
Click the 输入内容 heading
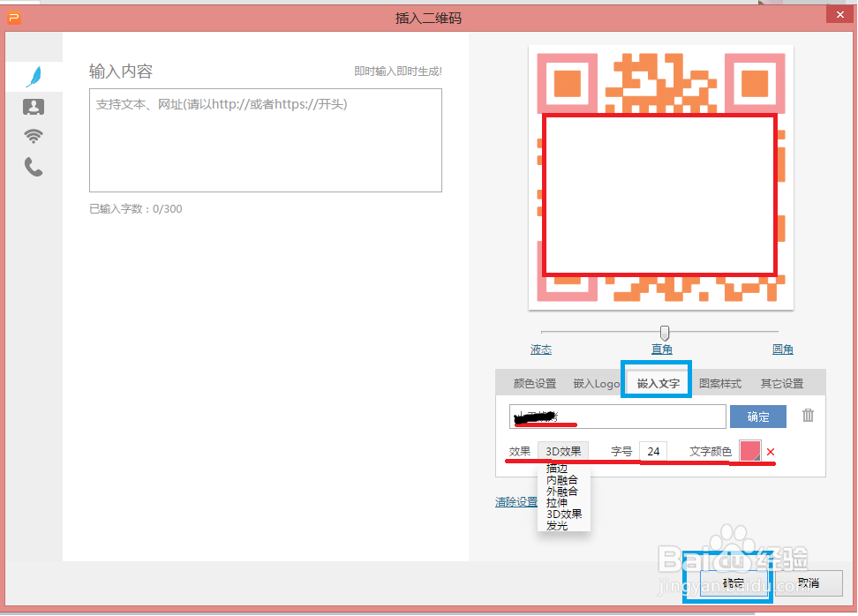tap(121, 71)
